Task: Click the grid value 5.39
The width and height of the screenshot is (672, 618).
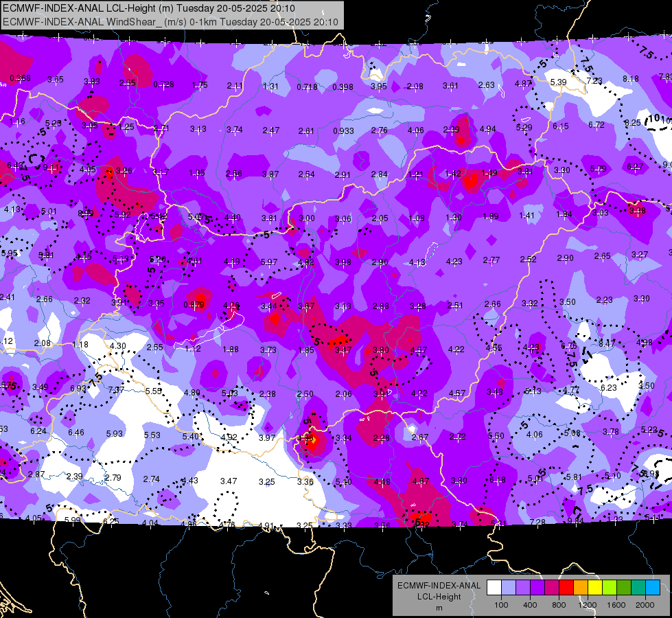Action: 559,82
